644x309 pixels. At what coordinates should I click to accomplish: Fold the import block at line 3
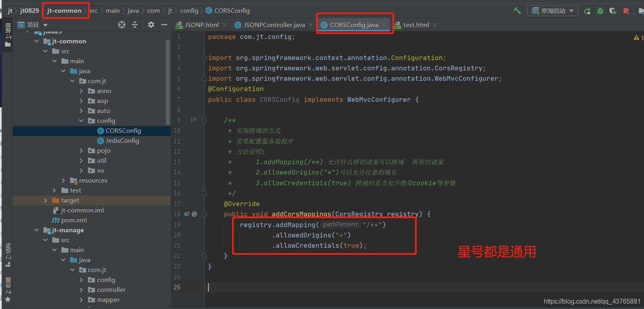(x=204, y=58)
